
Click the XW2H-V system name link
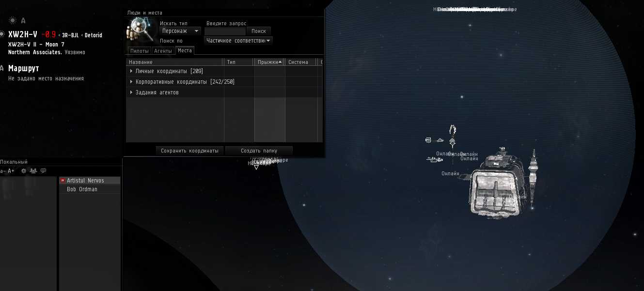tap(23, 34)
